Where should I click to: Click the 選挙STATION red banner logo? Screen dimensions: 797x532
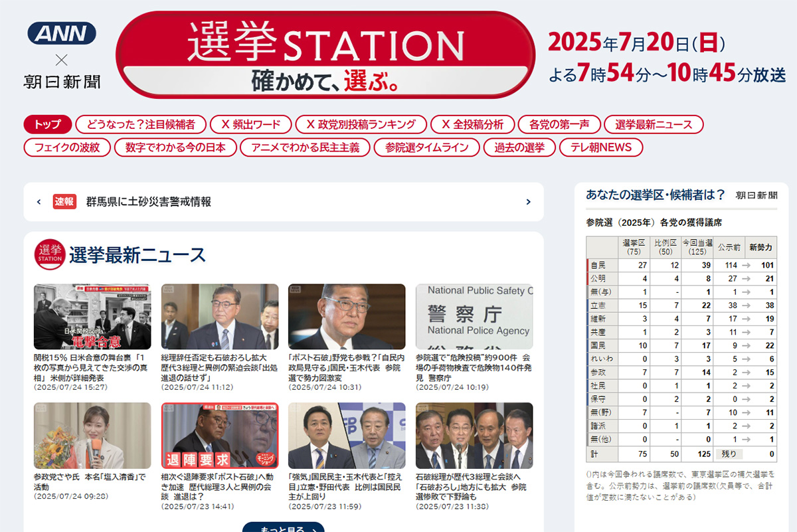click(x=325, y=54)
